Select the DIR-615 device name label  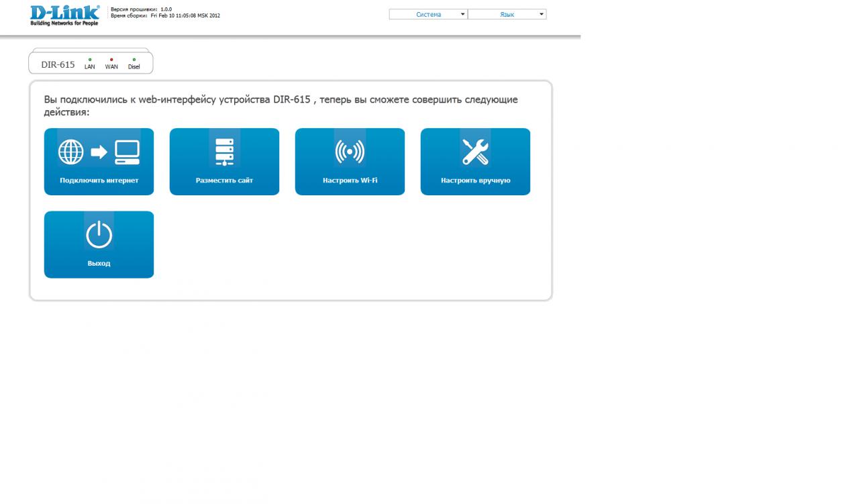[x=58, y=64]
